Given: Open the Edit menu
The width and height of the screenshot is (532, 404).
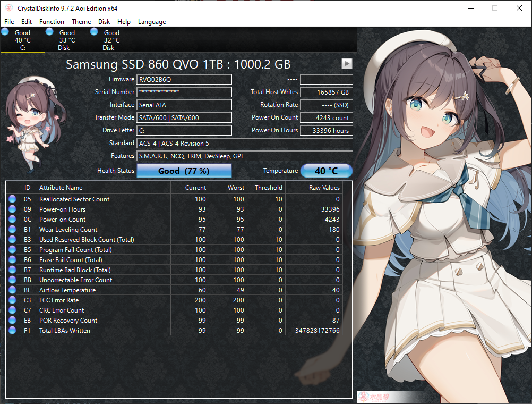Looking at the screenshot, I should pos(27,22).
